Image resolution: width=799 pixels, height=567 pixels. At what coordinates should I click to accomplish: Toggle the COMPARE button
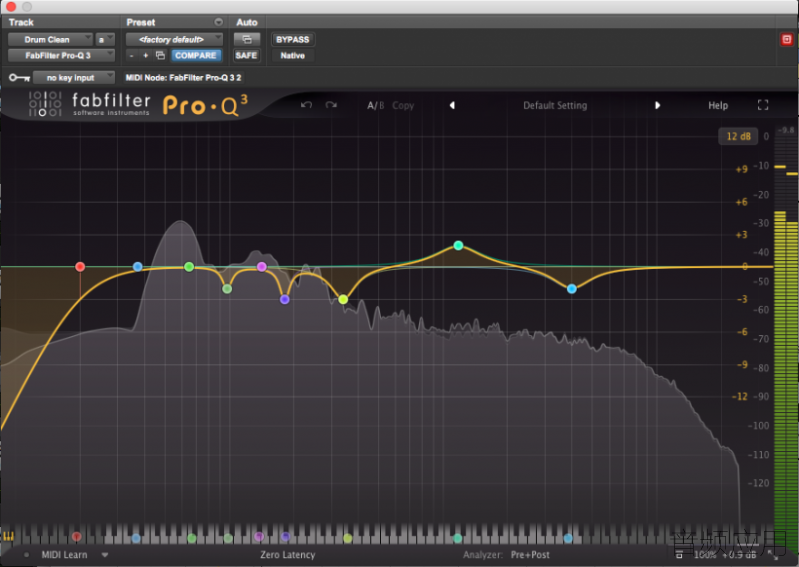[196, 55]
